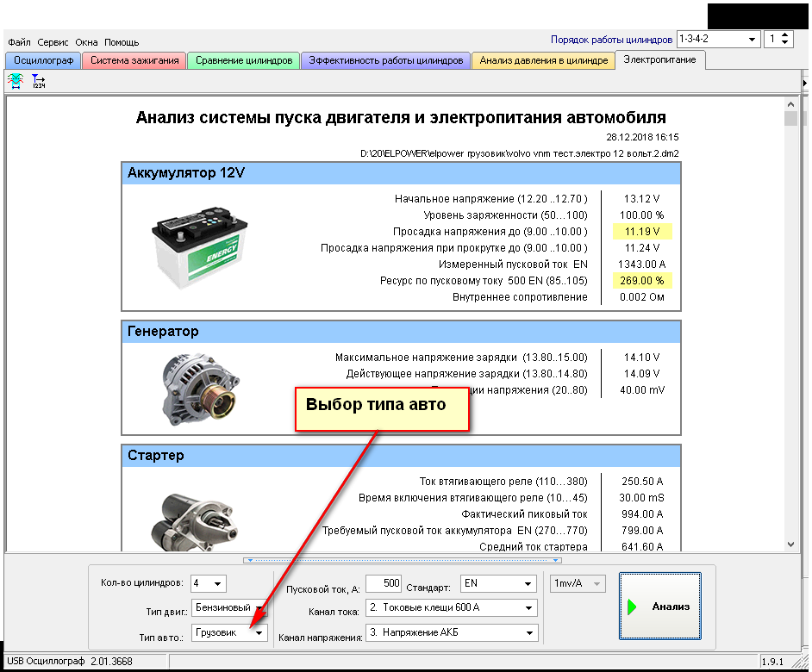Viewport: 812px width, 672px height.
Task: Click the 30.00 mS relay time value
Action: click(642, 498)
